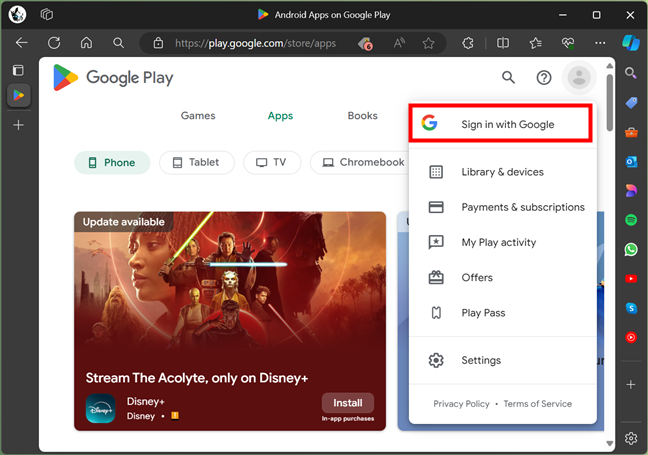Reload the page with the refresh icon
The width and height of the screenshot is (648, 455).
pyautogui.click(x=54, y=43)
